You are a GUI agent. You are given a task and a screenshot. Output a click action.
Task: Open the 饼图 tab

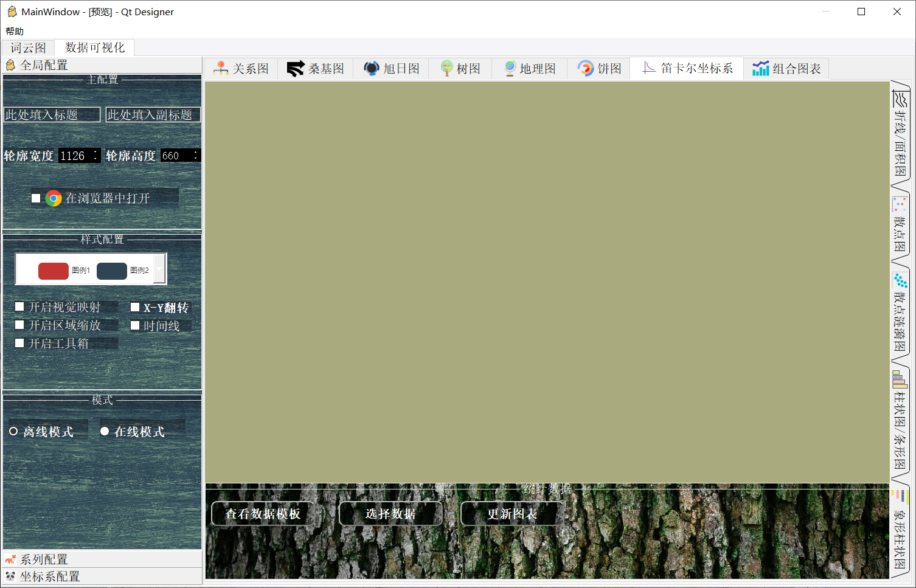coord(599,69)
